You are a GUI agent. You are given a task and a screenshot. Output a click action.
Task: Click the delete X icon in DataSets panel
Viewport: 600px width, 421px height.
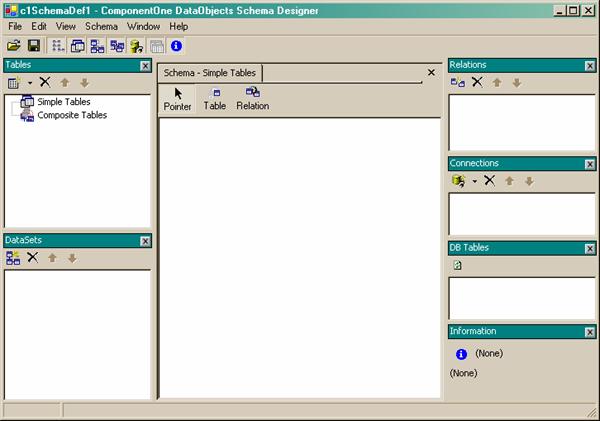pyautogui.click(x=33, y=257)
